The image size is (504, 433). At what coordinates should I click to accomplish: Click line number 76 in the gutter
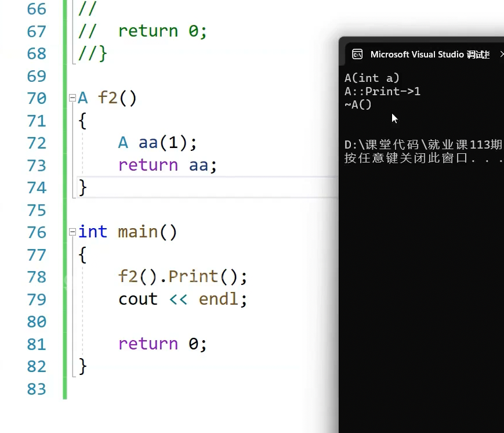[x=37, y=233]
